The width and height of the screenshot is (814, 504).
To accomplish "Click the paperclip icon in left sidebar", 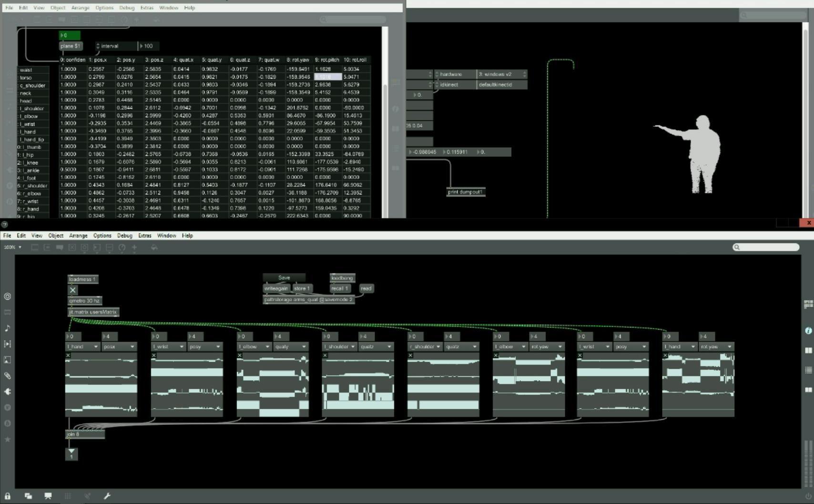I will coord(8,376).
